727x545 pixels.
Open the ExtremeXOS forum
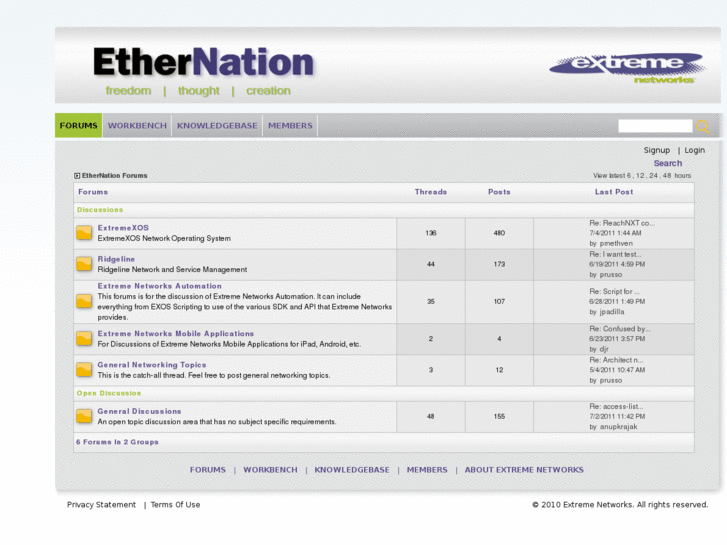pos(123,228)
